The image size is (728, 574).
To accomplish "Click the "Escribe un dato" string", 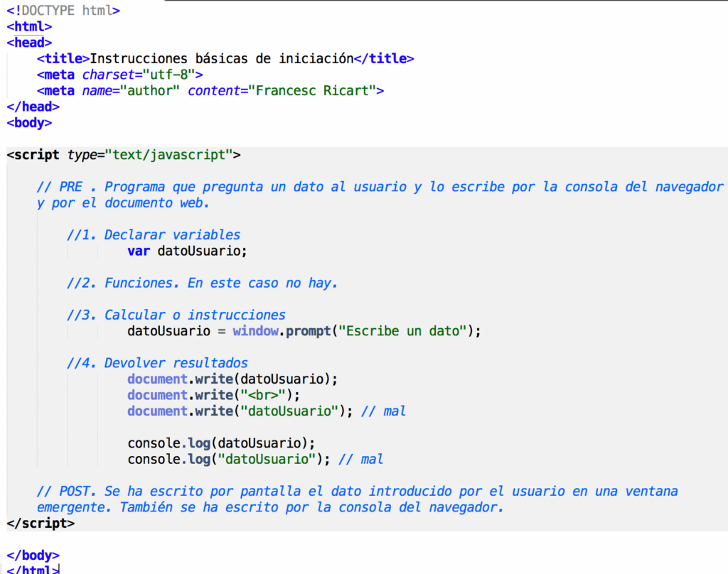I will (405, 331).
